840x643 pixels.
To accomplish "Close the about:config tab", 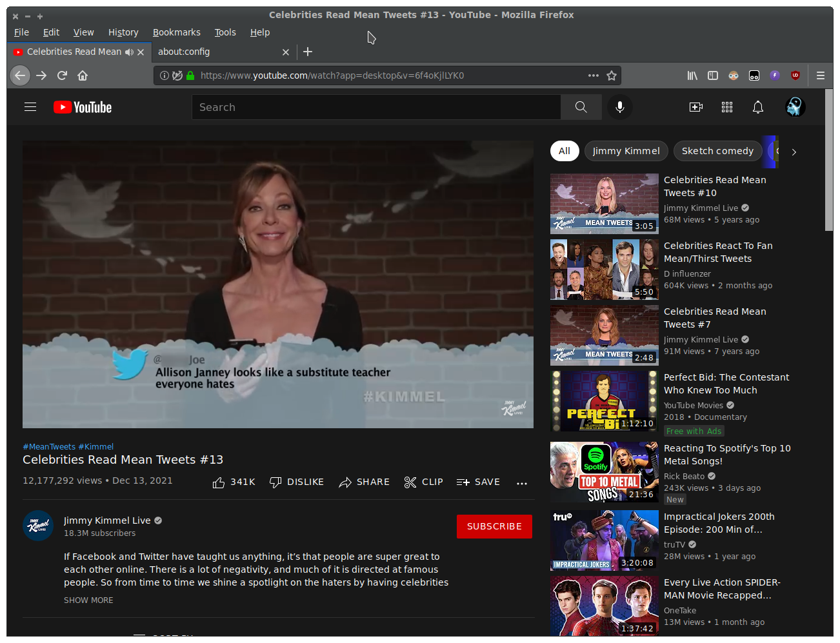I will click(x=286, y=52).
